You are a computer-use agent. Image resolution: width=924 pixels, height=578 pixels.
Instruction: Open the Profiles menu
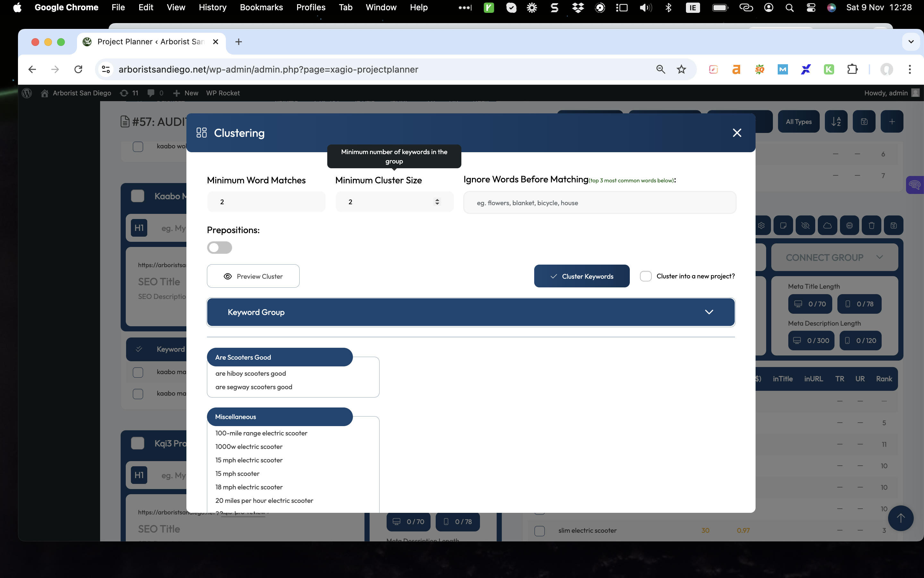(x=311, y=7)
